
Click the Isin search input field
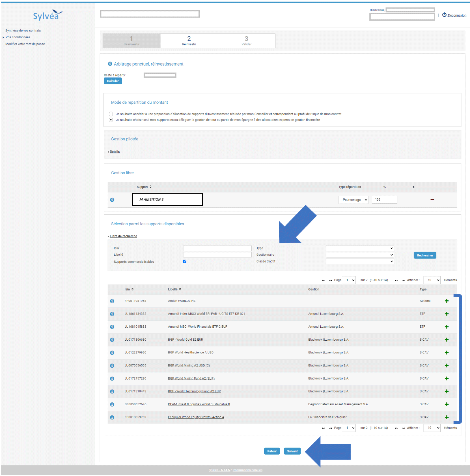coord(217,248)
